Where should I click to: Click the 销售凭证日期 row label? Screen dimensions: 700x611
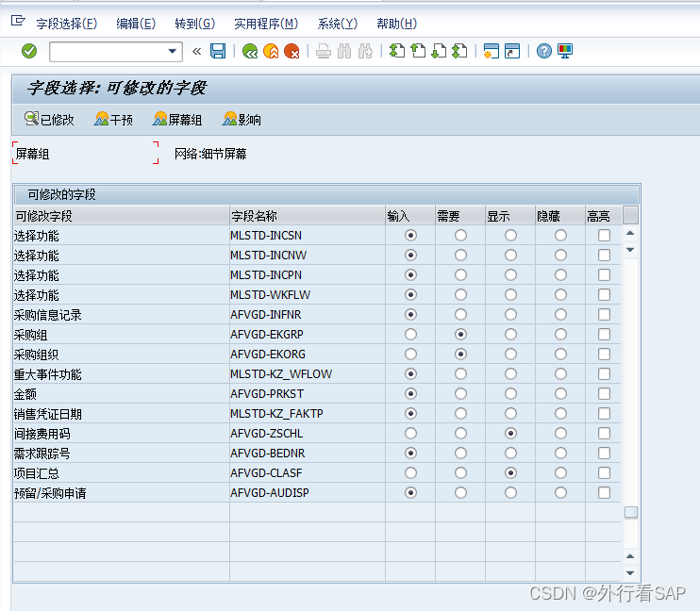tap(48, 414)
